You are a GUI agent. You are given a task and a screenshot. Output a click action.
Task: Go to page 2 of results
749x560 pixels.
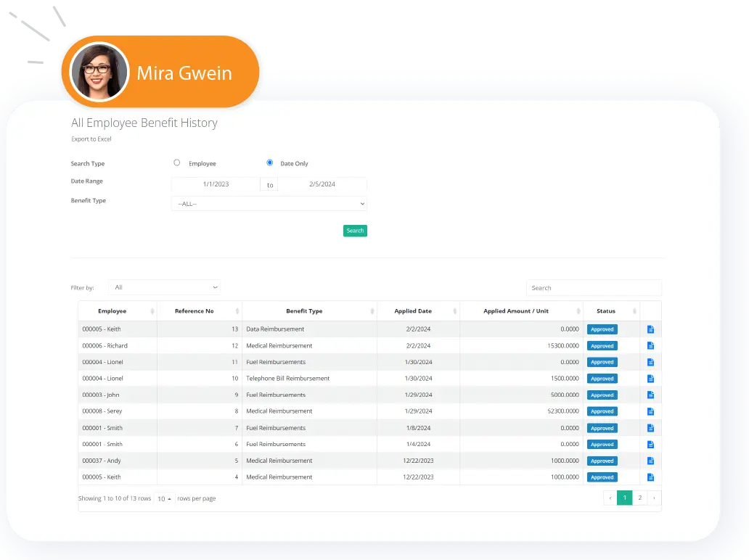(639, 498)
